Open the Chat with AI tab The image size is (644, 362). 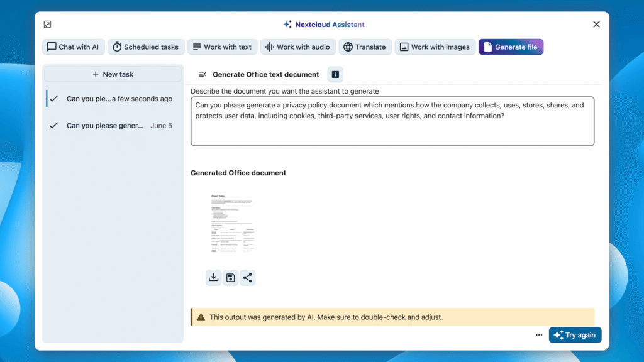(73, 47)
